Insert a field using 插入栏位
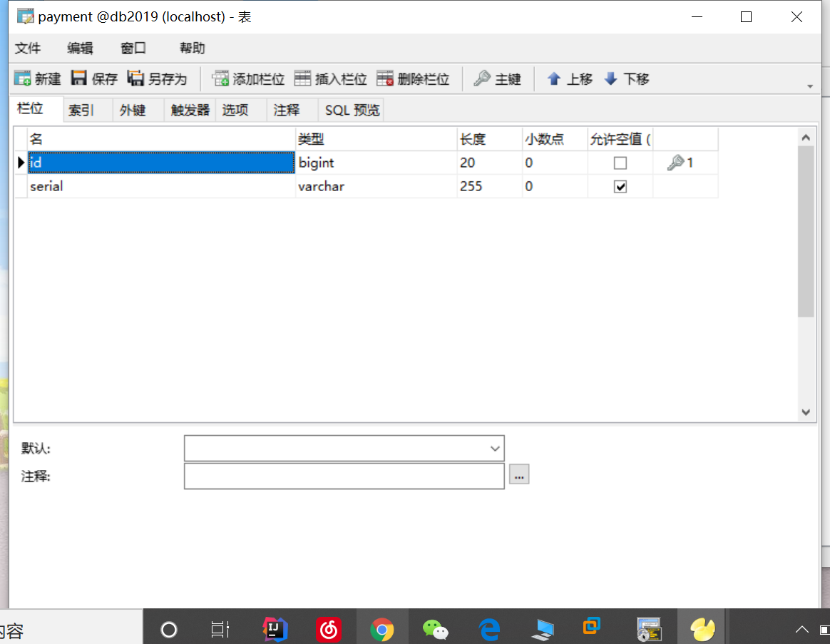This screenshot has width=830, height=644. 330,79
